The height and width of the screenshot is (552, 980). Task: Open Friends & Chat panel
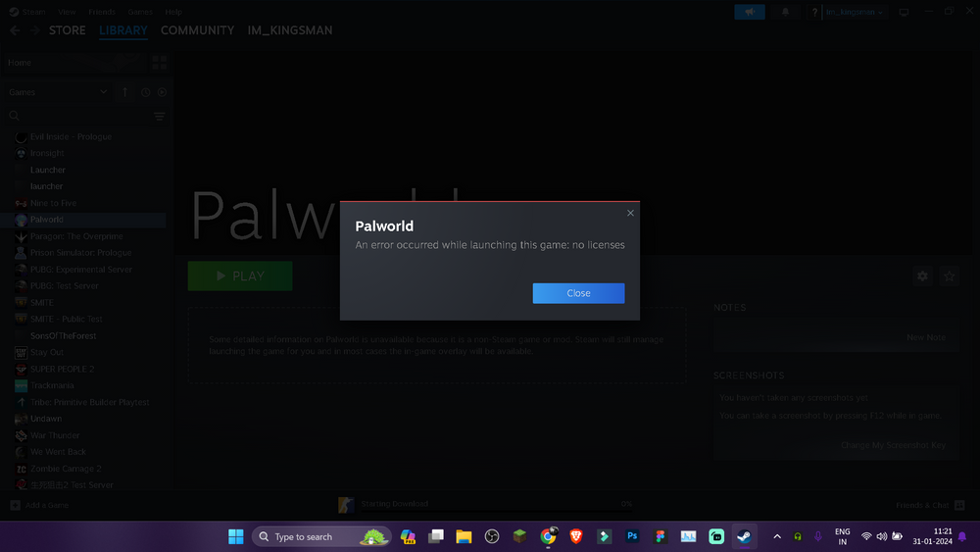point(930,505)
